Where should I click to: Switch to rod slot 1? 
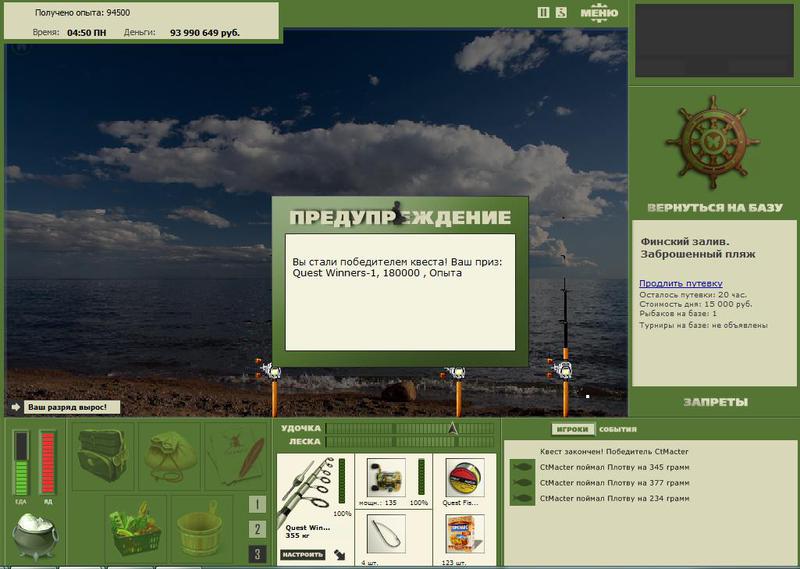[x=257, y=505]
